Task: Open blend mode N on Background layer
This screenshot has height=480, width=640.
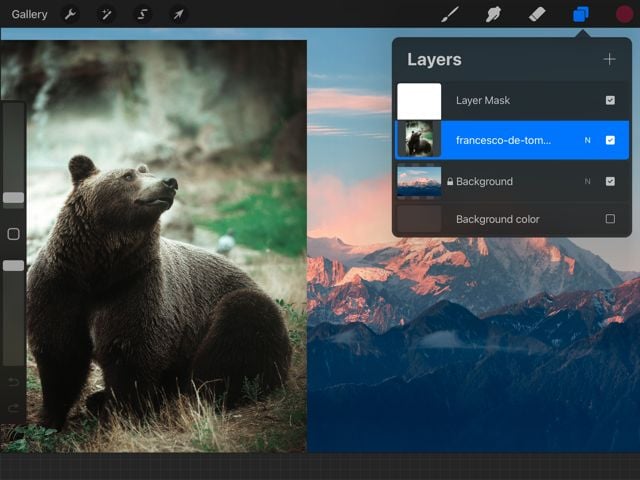Action: coord(587,181)
